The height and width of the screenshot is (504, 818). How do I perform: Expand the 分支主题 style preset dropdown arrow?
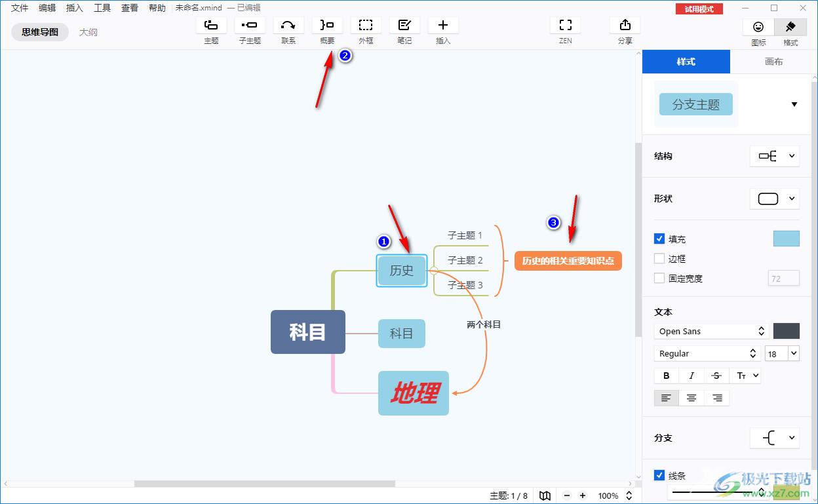794,105
